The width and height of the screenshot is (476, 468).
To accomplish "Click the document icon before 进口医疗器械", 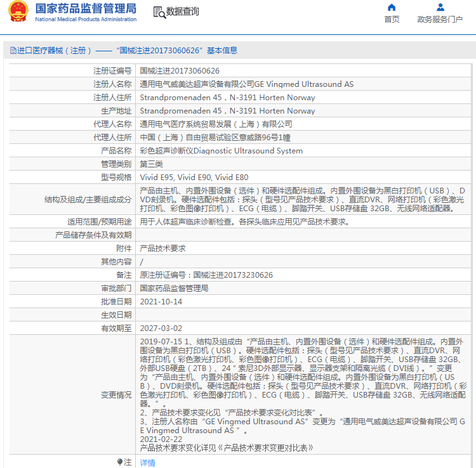I will pos(13,50).
